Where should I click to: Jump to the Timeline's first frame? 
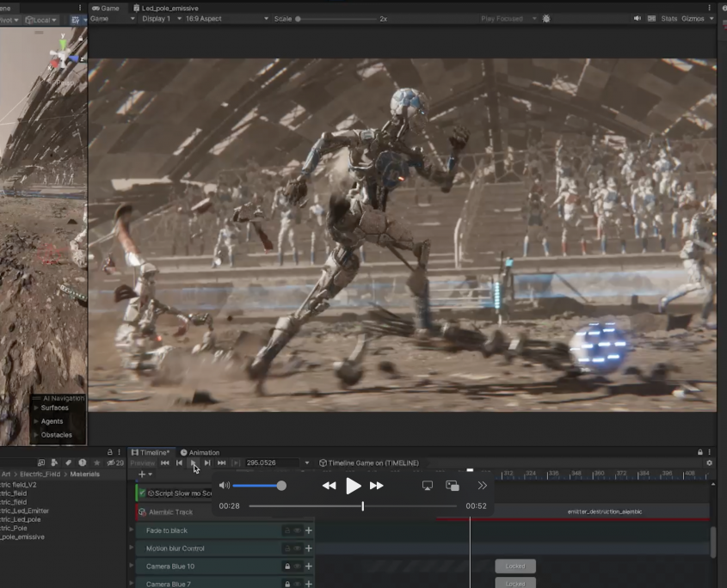pos(165,462)
